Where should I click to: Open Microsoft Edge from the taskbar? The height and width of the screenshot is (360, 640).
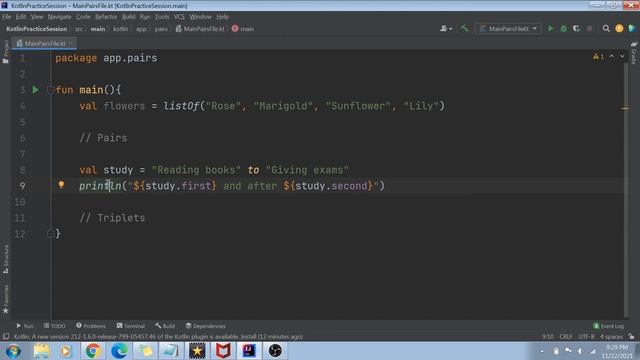(119, 351)
